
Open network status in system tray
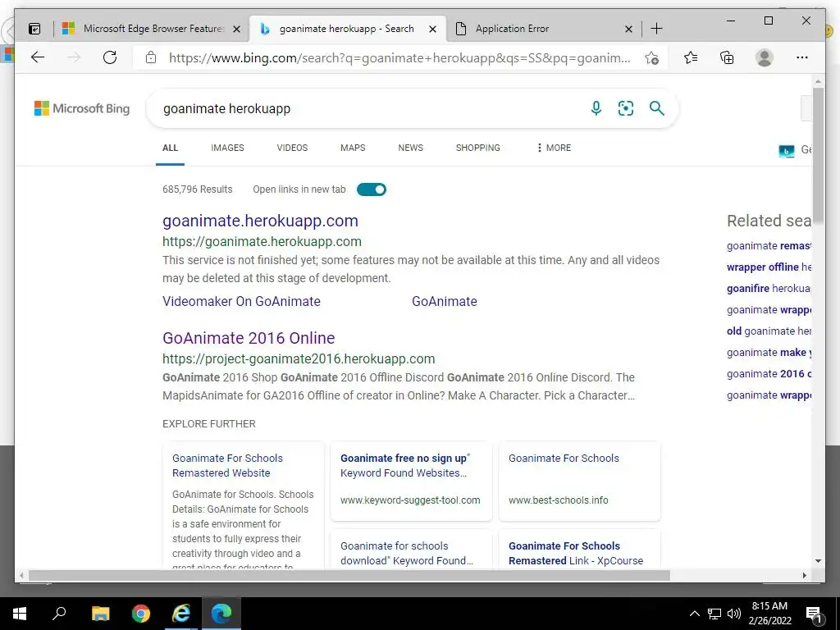point(714,614)
